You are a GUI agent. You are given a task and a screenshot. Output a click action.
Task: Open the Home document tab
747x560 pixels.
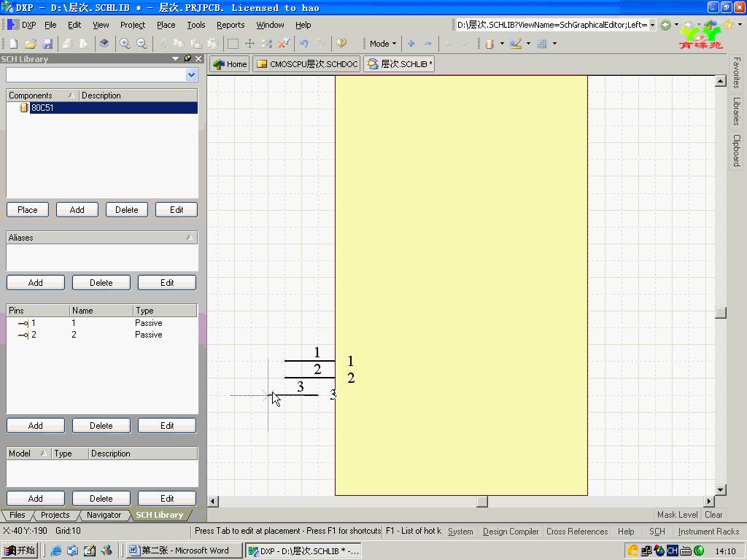tap(230, 64)
